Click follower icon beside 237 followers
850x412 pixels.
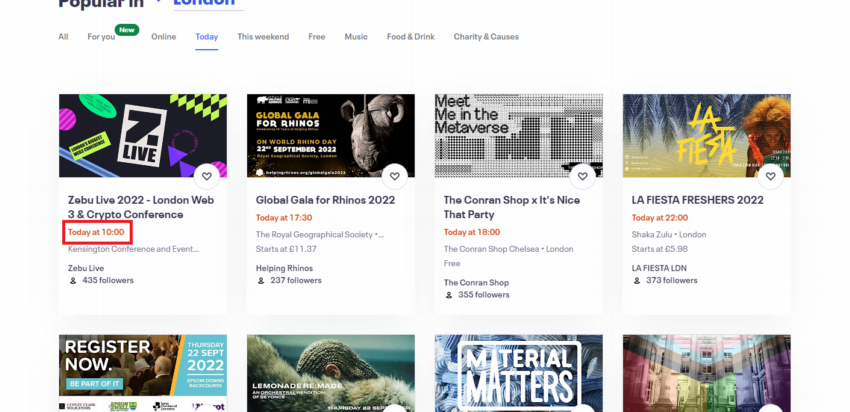[x=261, y=281]
